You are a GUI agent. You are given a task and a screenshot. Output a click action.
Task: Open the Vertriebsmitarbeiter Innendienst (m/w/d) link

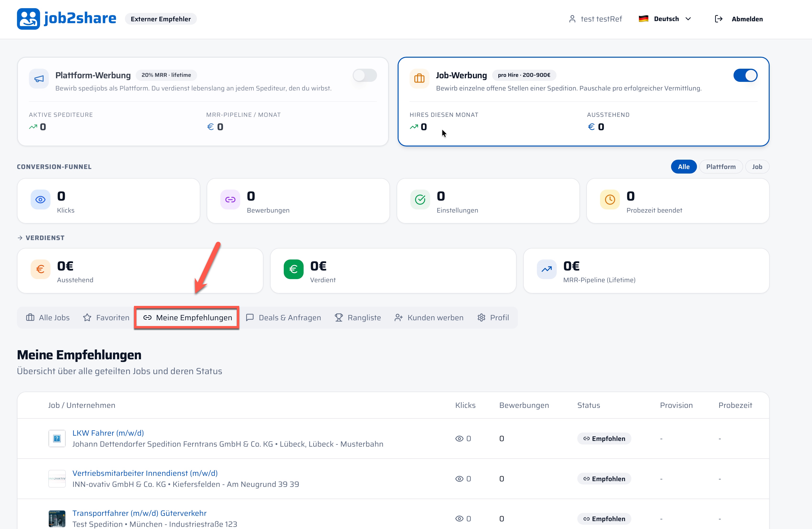point(145,473)
